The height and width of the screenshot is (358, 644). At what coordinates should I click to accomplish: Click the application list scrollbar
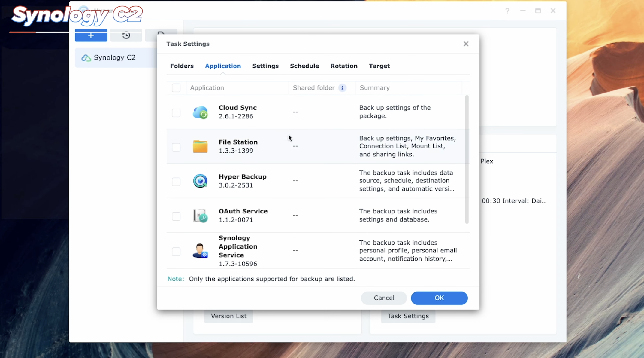[466, 159]
